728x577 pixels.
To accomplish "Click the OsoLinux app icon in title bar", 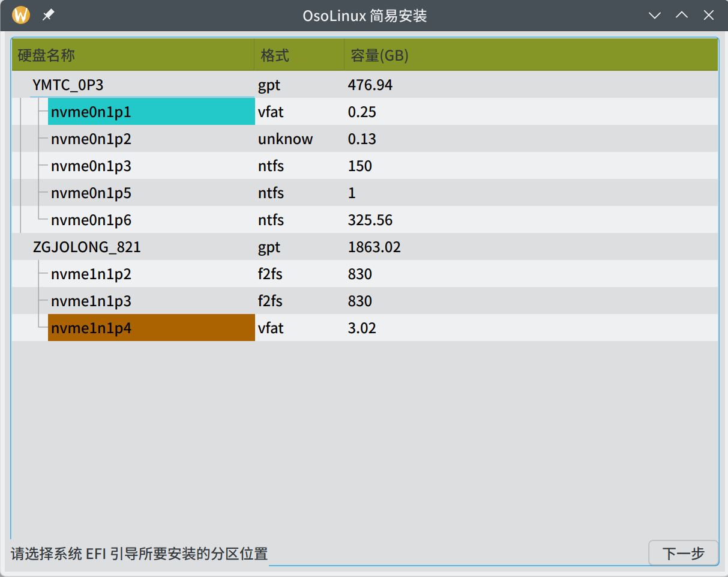I will pyautogui.click(x=21, y=15).
